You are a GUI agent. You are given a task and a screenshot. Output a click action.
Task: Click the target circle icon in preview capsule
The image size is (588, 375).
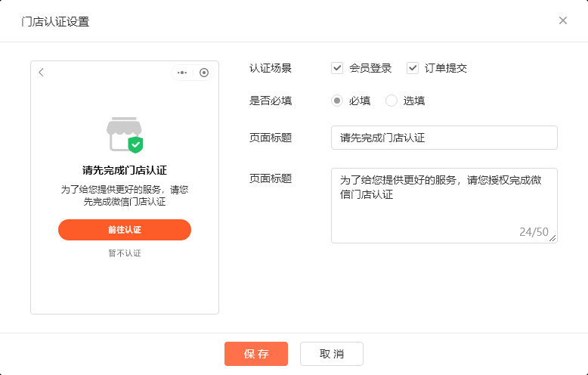tap(204, 73)
